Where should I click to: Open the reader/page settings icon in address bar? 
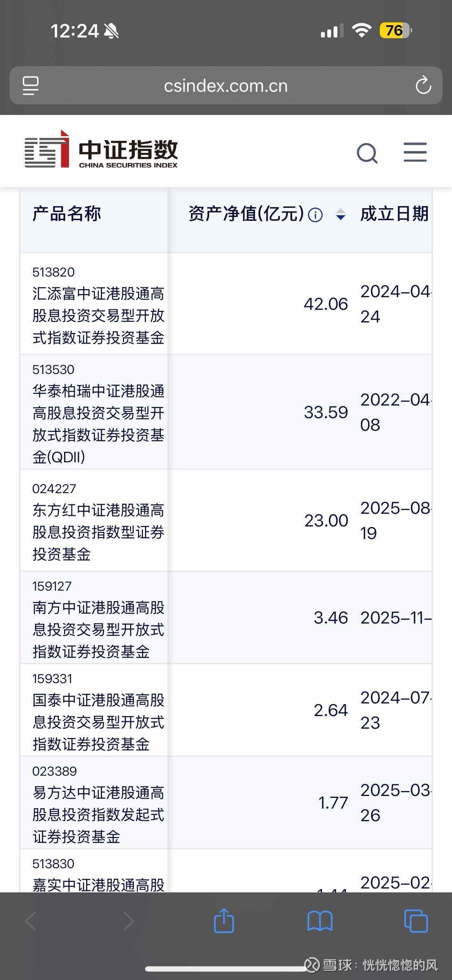click(30, 85)
